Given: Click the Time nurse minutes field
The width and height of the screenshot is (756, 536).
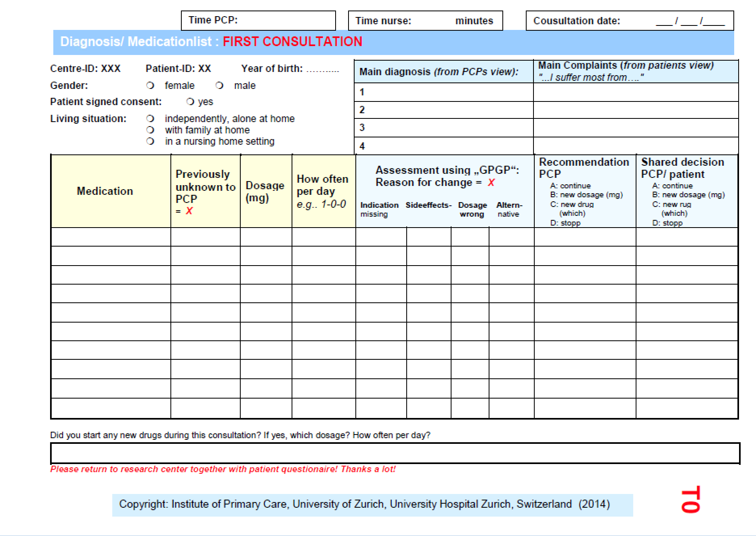Looking at the screenshot, I should tap(426, 21).
